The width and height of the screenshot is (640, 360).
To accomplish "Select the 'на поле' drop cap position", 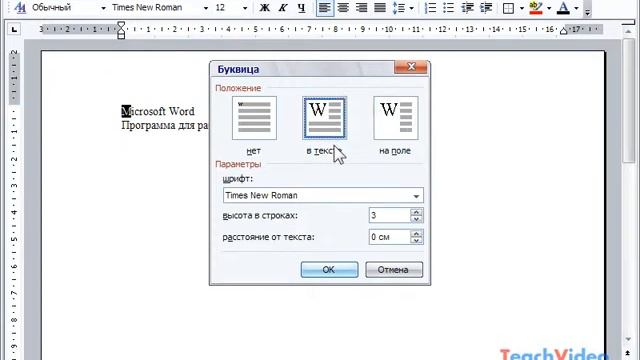I will 396,118.
